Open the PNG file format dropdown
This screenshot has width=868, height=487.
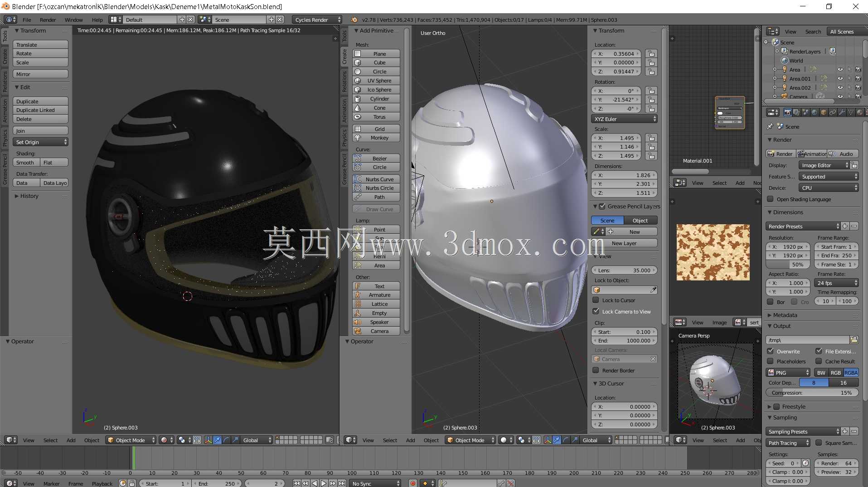[788, 372]
